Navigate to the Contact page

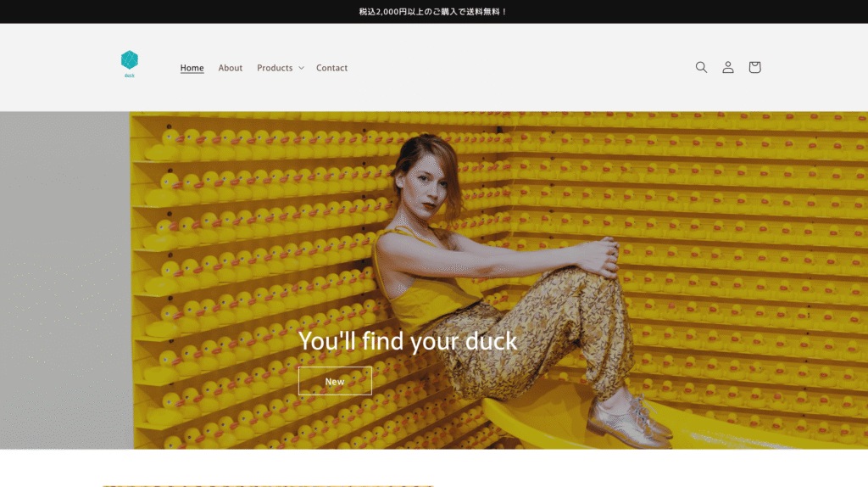tap(331, 68)
